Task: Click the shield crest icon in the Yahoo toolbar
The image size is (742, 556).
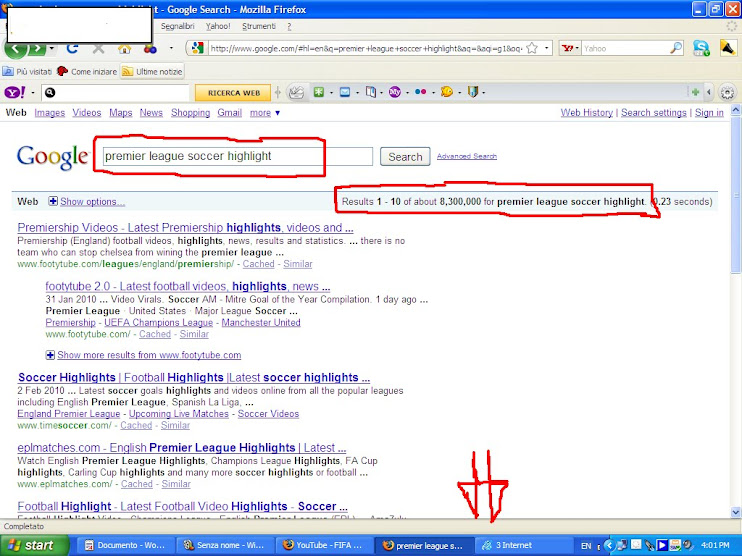Action: click(472, 92)
